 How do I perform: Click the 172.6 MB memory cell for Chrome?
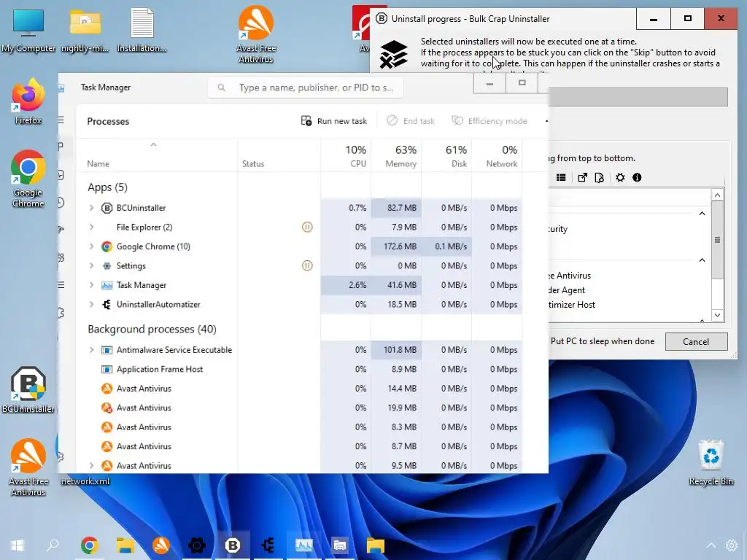tap(396, 246)
